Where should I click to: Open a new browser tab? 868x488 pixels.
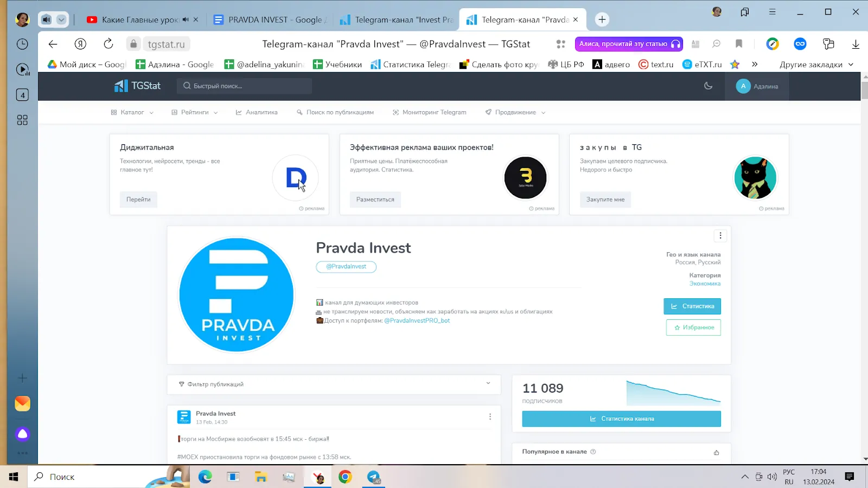click(x=602, y=20)
